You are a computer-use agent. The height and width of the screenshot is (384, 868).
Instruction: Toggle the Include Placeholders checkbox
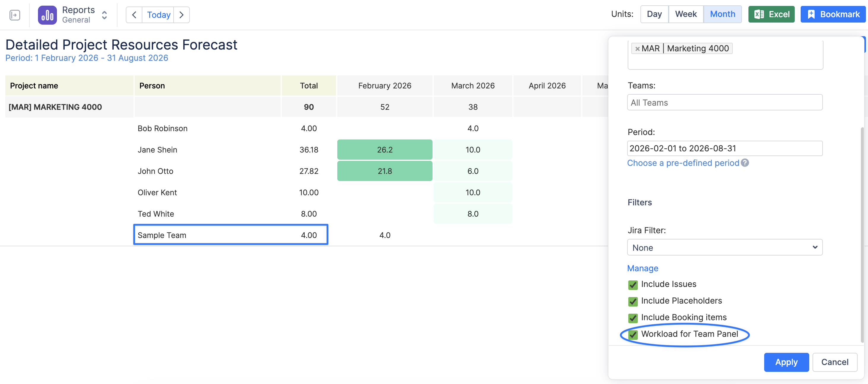(633, 302)
